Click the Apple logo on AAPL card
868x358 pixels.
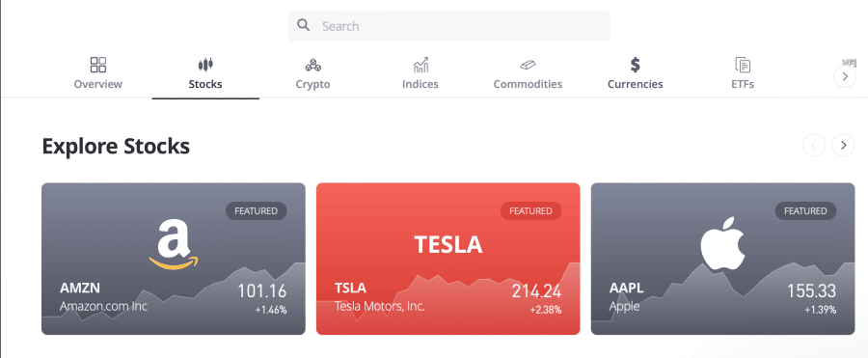click(x=723, y=243)
